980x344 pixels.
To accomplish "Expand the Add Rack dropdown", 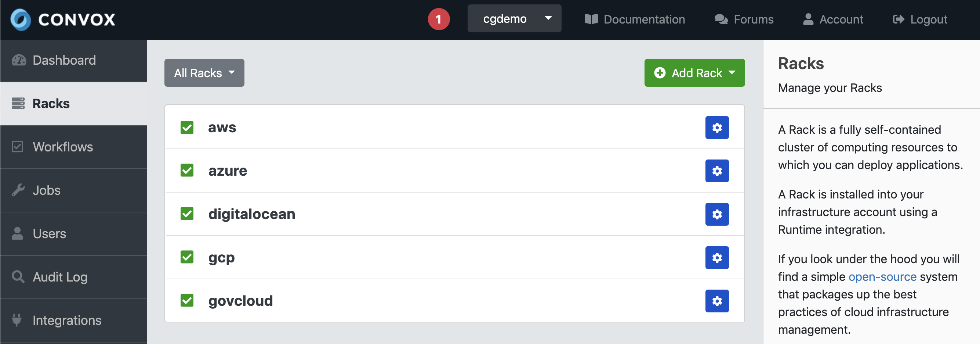I will 694,73.
